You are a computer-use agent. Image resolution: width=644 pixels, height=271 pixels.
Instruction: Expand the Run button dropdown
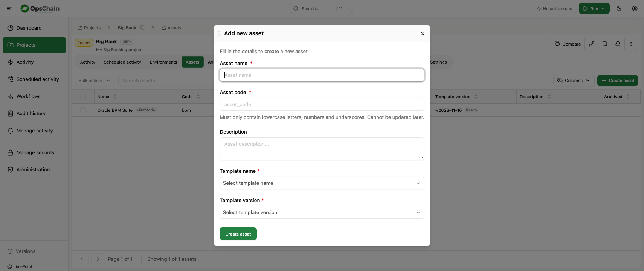tap(603, 8)
